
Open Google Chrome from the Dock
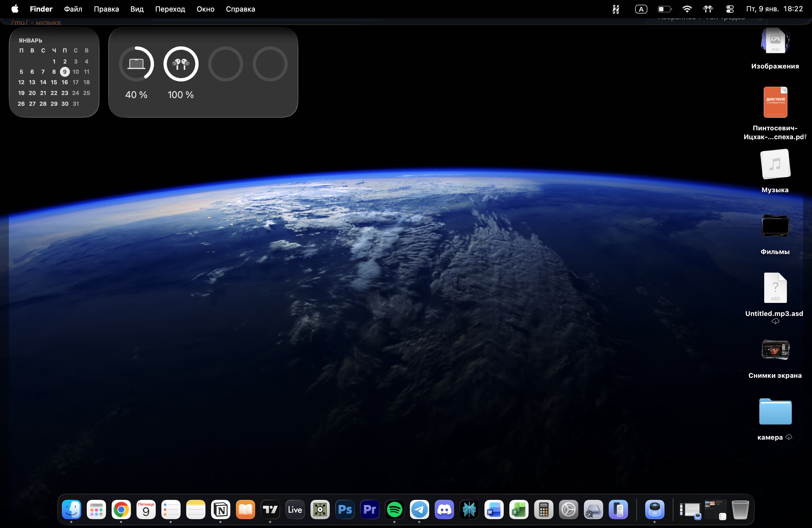coord(121,509)
